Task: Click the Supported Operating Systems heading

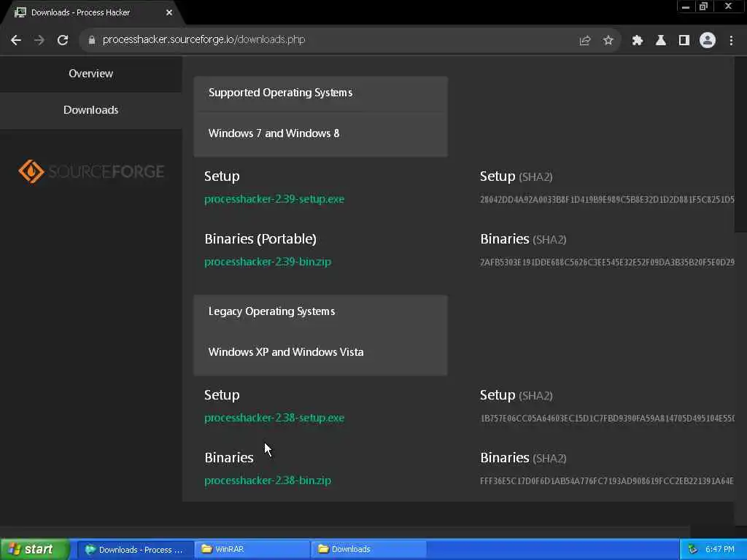Action: point(280,93)
